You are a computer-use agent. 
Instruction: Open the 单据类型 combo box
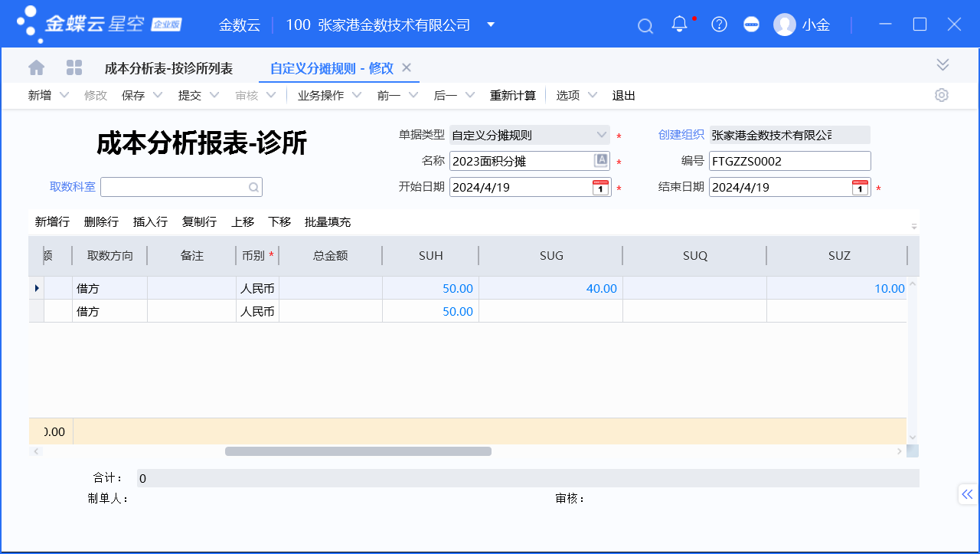530,135
